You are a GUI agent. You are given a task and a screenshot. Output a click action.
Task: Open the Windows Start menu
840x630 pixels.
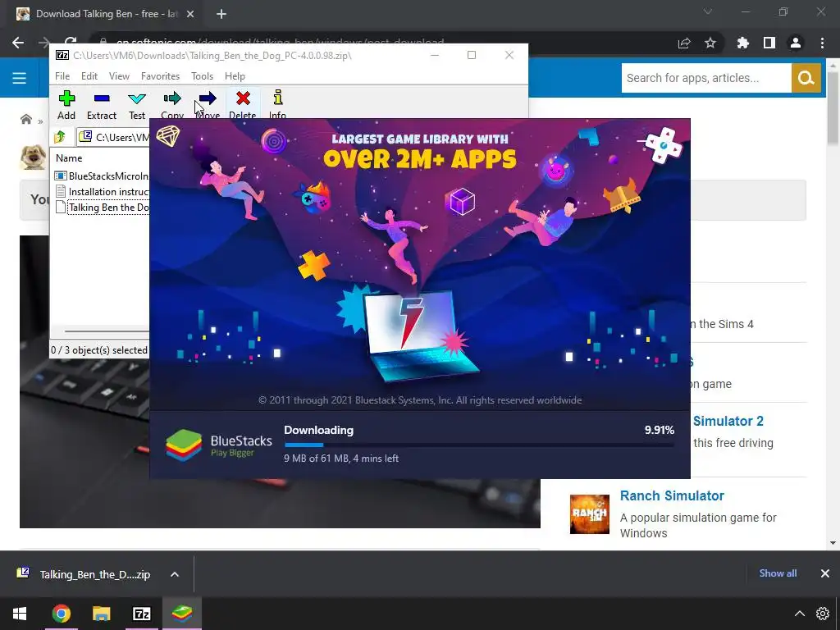click(20, 614)
